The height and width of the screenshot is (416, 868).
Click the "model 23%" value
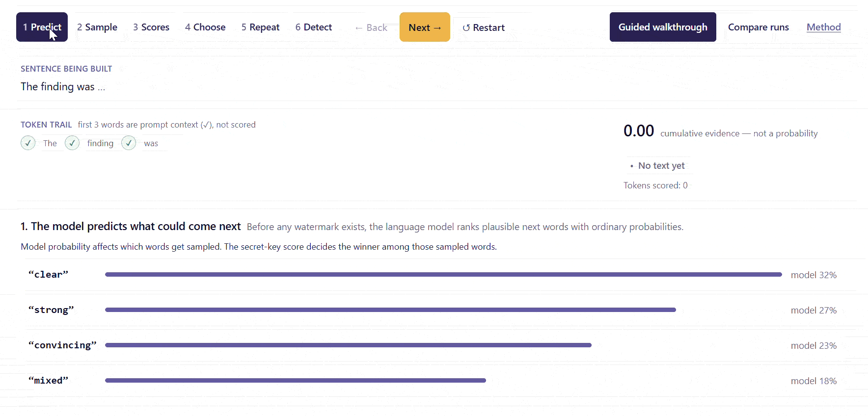814,346
